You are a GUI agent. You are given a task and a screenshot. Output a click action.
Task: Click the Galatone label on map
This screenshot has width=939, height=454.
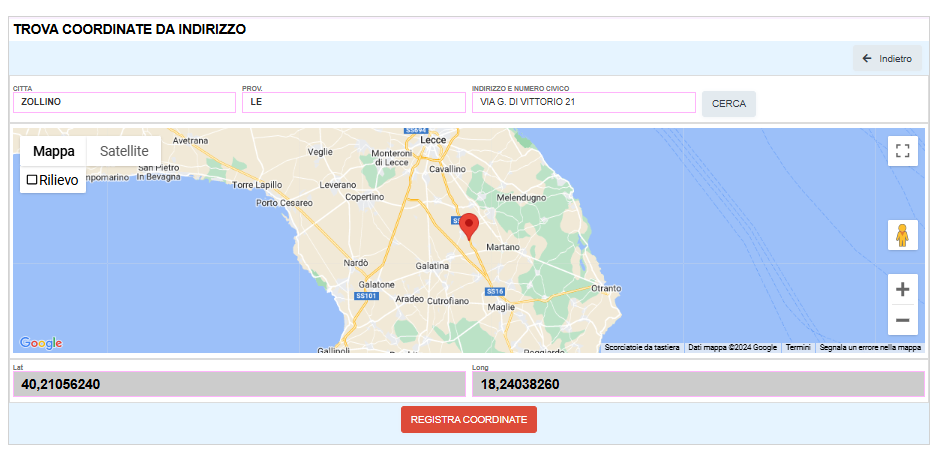(x=376, y=284)
